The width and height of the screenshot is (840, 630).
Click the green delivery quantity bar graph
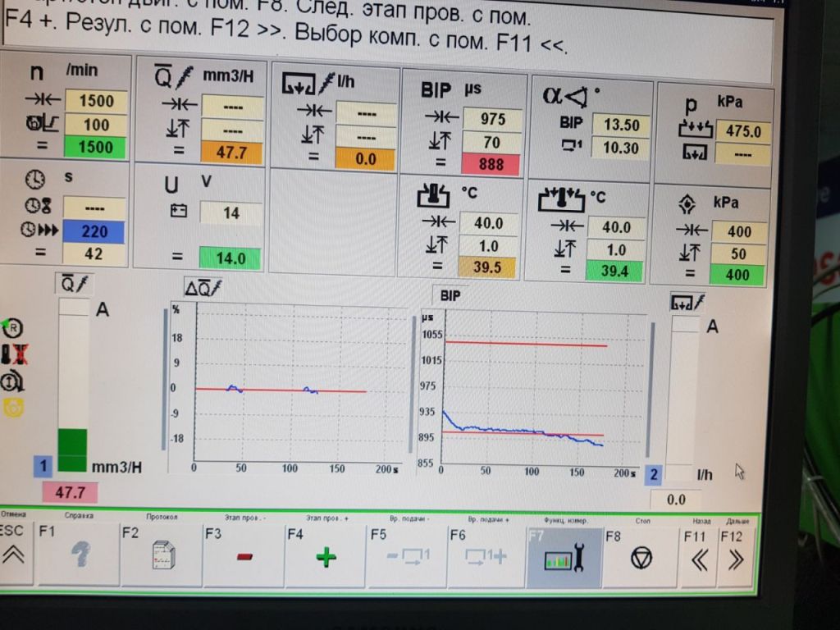click(x=73, y=385)
